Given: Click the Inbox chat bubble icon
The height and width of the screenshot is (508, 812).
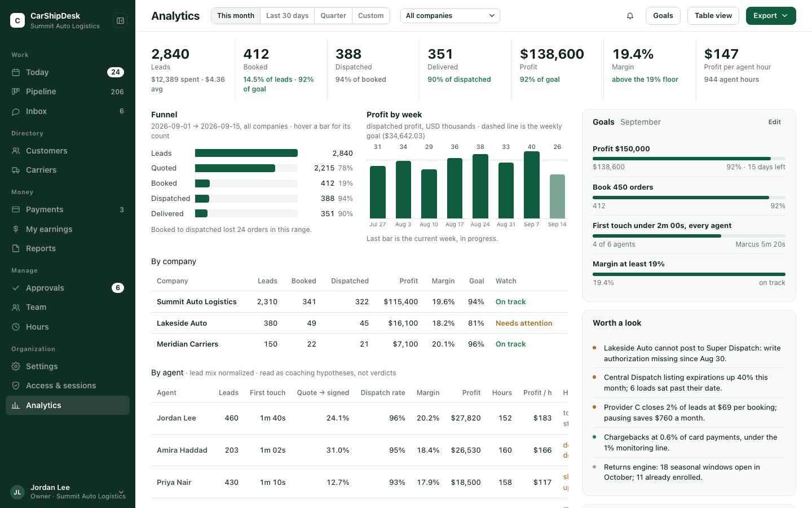Looking at the screenshot, I should 16,111.
